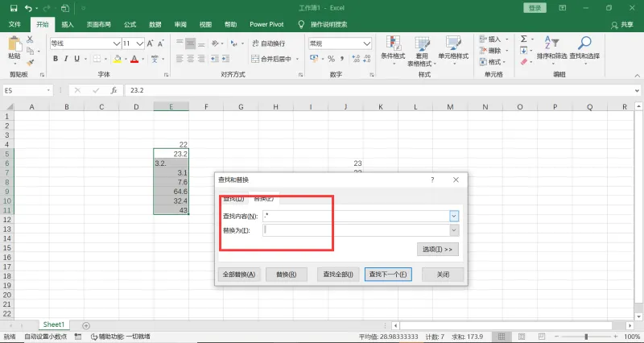This screenshot has height=343, width=644.
Task: Open the Power Pivot tab
Action: click(266, 25)
